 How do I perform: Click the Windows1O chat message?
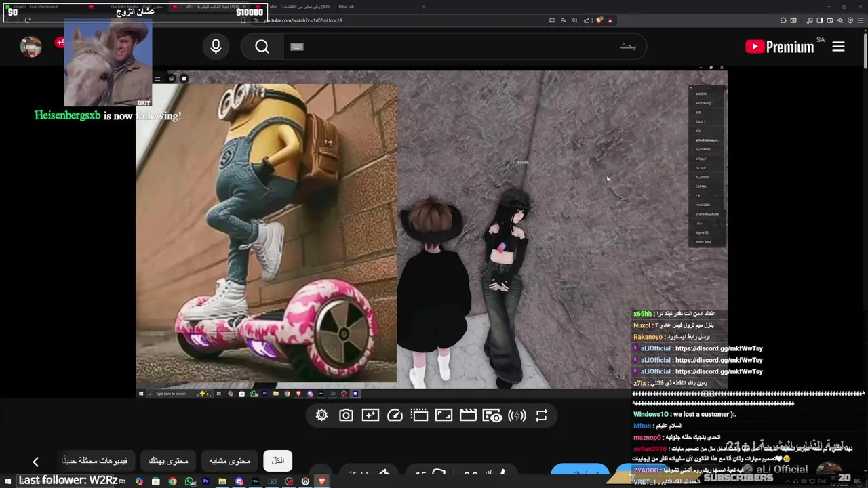click(x=685, y=414)
